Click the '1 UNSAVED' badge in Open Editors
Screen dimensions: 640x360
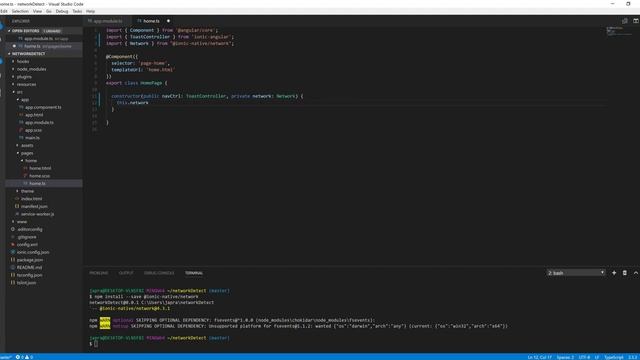point(52,31)
